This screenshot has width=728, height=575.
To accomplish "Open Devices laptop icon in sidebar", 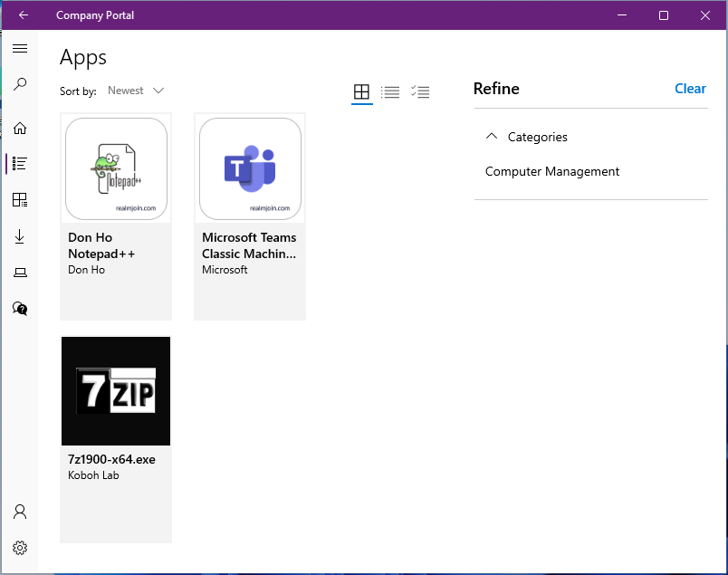I will (x=20, y=273).
